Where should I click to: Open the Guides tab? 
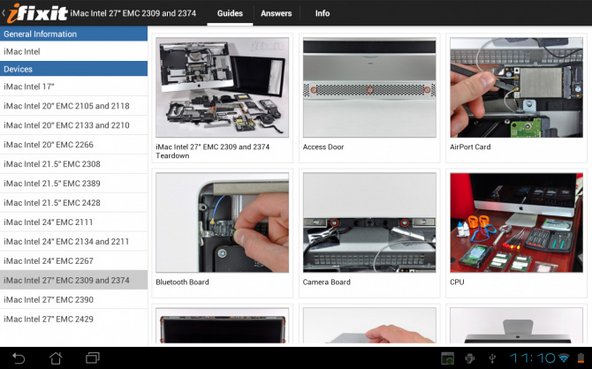(x=230, y=13)
